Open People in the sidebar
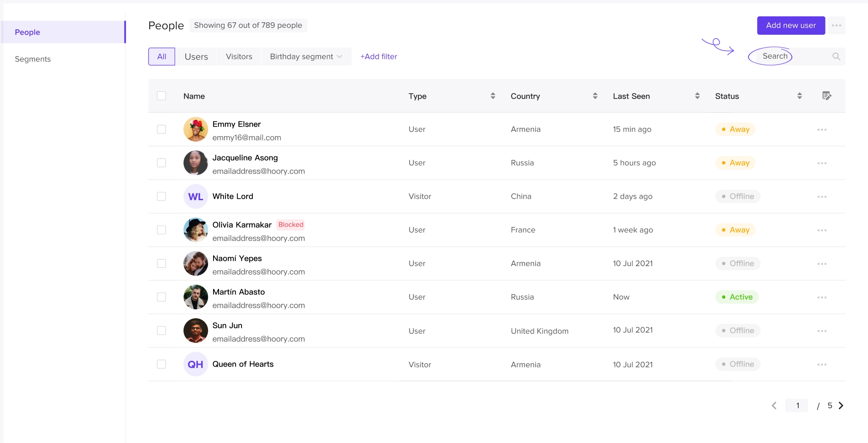Screen dimensions: 868x443 coord(63,32)
